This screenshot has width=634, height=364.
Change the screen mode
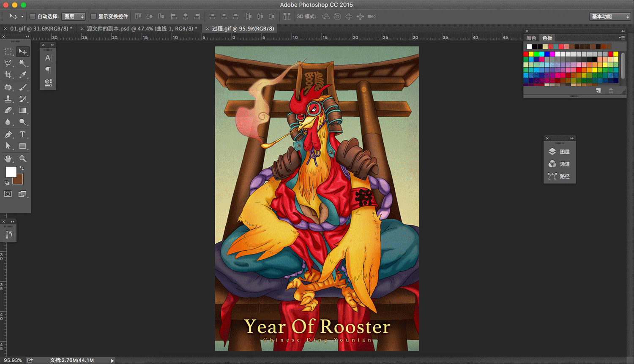(23, 194)
